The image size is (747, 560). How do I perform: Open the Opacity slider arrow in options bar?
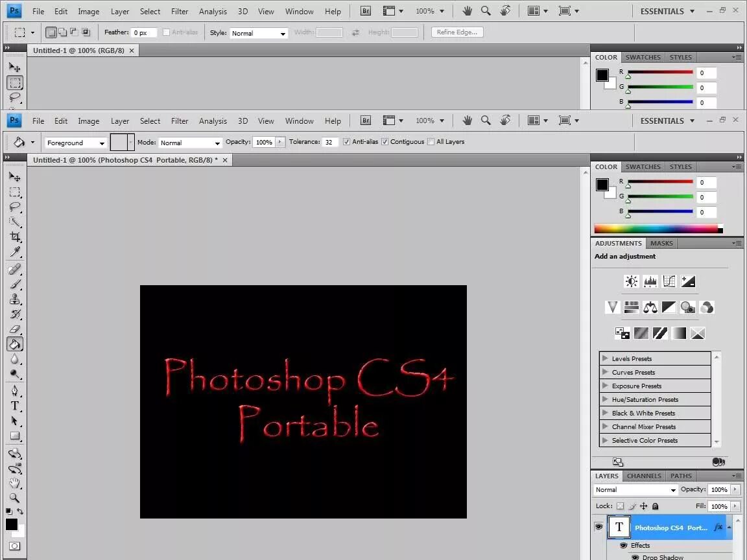click(x=280, y=142)
